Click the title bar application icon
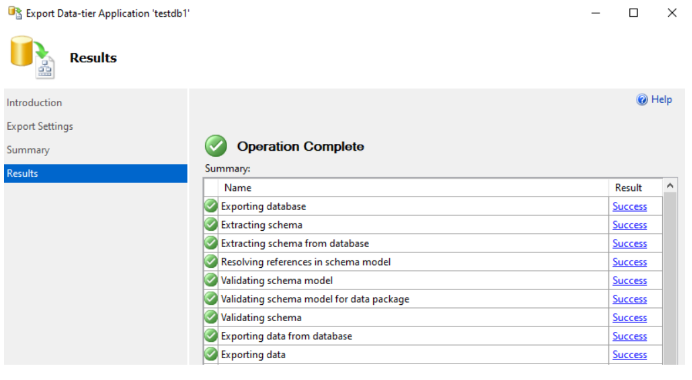 tap(15, 13)
